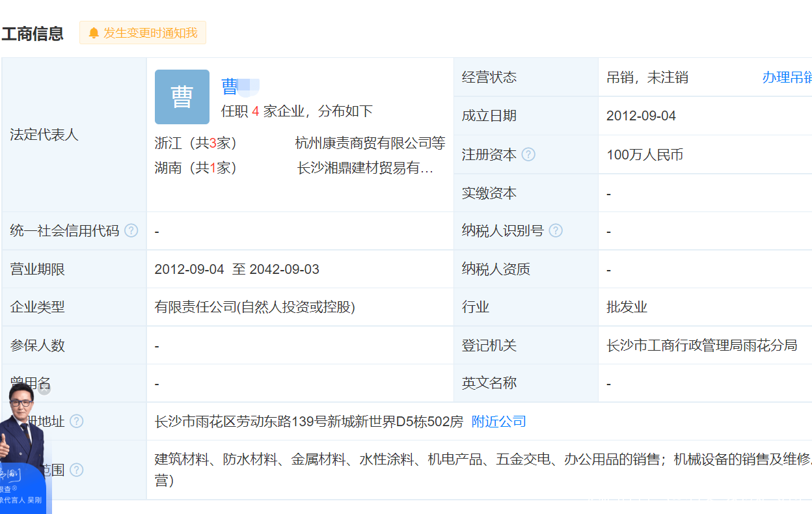Click help icon beside registered address label
The height and width of the screenshot is (514, 812).
[77, 421]
